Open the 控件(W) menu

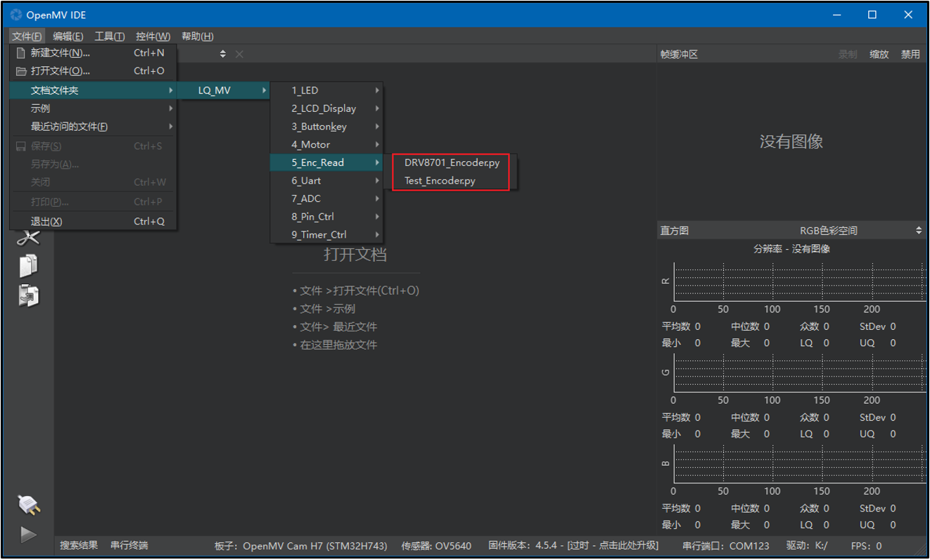point(153,37)
